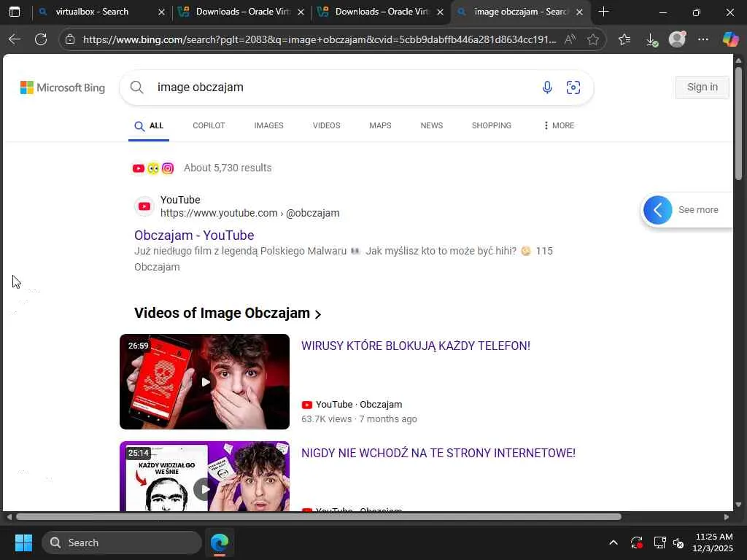Click the About 5,730 results text

(228, 168)
